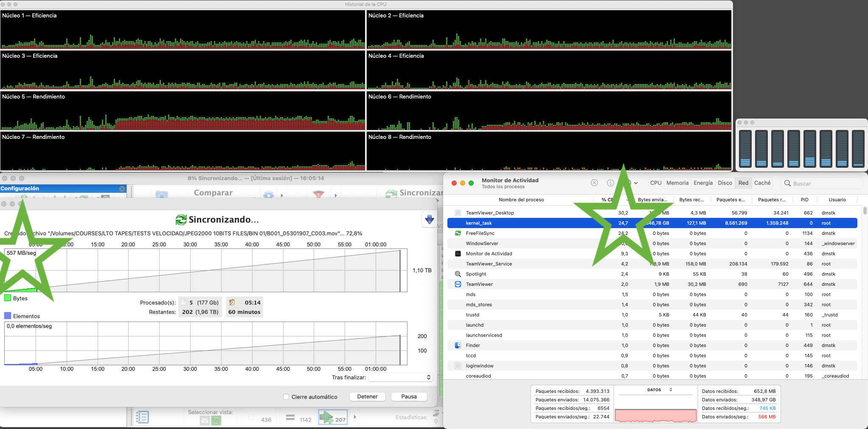Click Monitor de Actividad icon in process list
Screen dimensions: 868x429
[458, 254]
